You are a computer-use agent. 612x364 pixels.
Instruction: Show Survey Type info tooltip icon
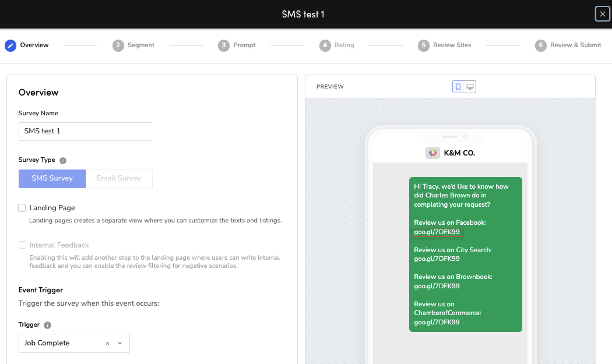63,160
